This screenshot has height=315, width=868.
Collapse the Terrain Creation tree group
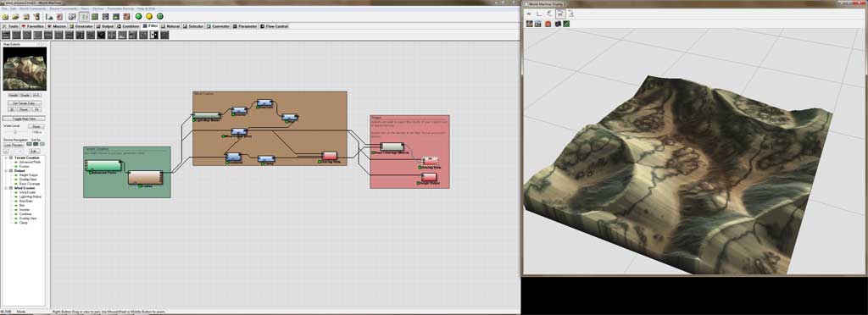(x=5, y=157)
